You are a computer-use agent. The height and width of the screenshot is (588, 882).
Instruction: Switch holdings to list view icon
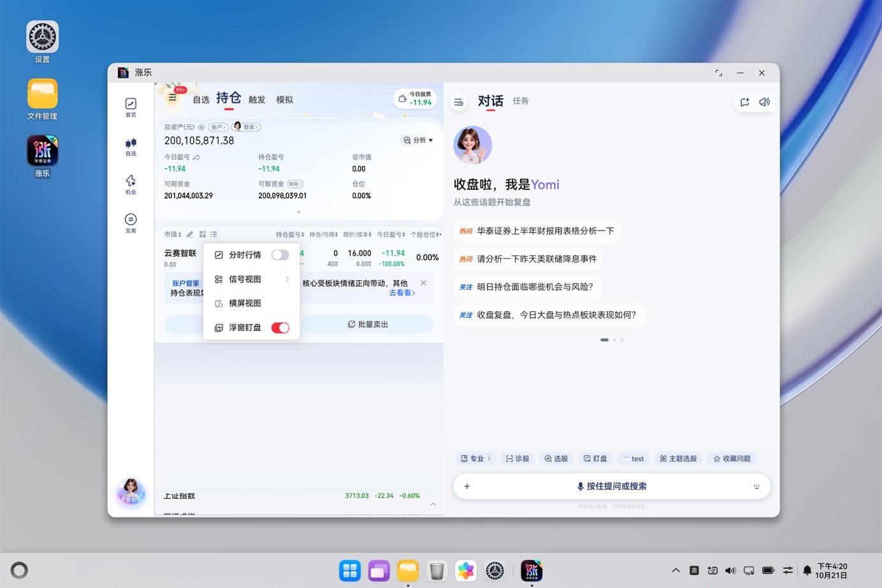pos(213,234)
